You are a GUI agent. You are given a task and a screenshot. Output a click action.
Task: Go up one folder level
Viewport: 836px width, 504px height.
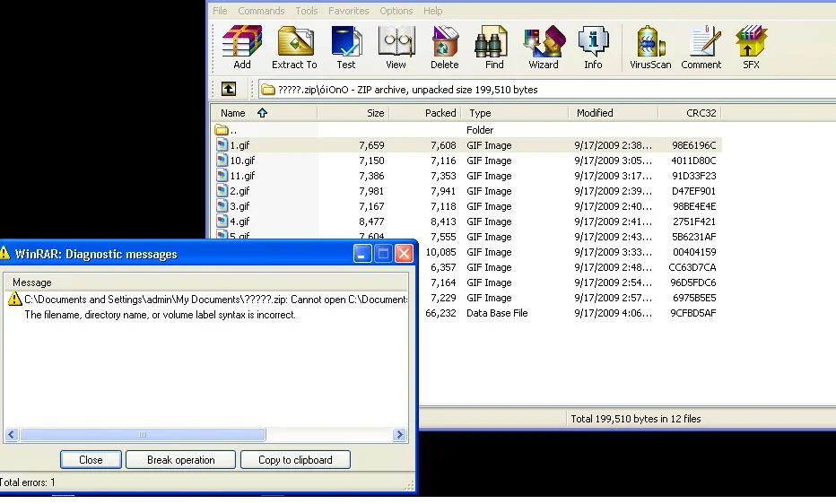coord(229,89)
